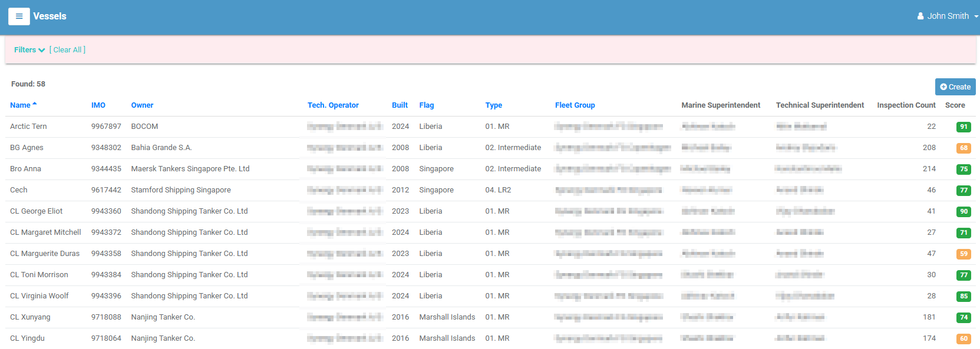Open the John Smith account dropdown
Screen dimensions: 980x349
[x=948, y=16]
